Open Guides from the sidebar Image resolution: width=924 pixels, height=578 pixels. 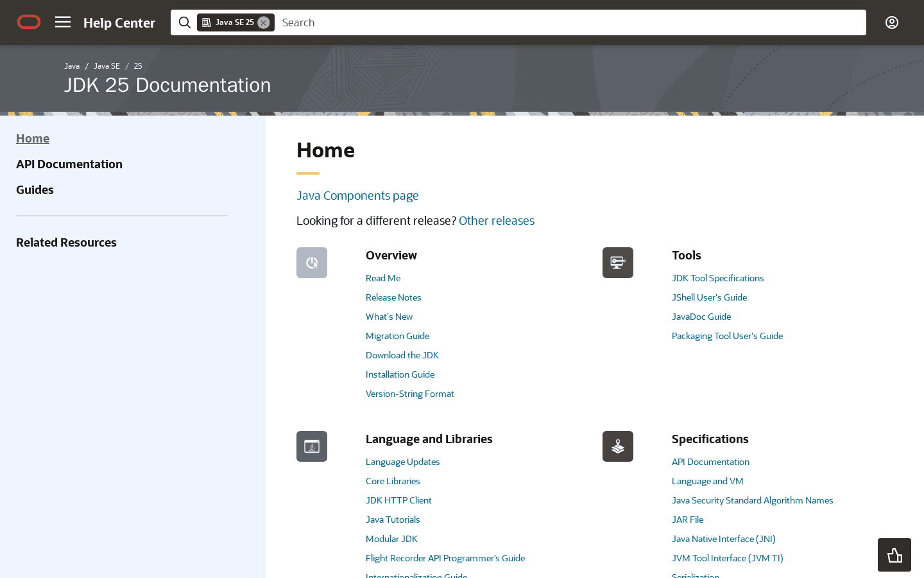coord(35,189)
